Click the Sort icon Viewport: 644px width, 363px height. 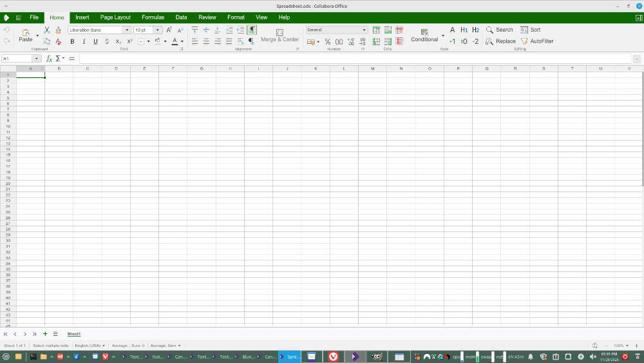pyautogui.click(x=524, y=30)
